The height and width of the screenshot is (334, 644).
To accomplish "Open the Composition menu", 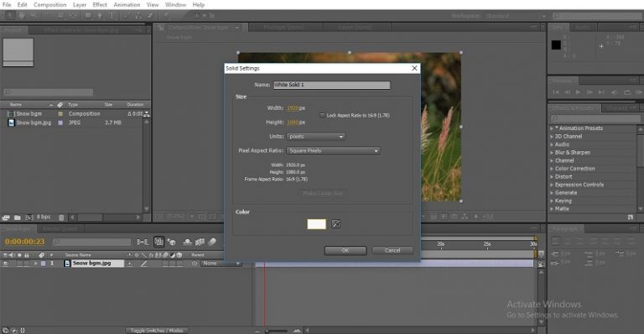I will tap(49, 5).
